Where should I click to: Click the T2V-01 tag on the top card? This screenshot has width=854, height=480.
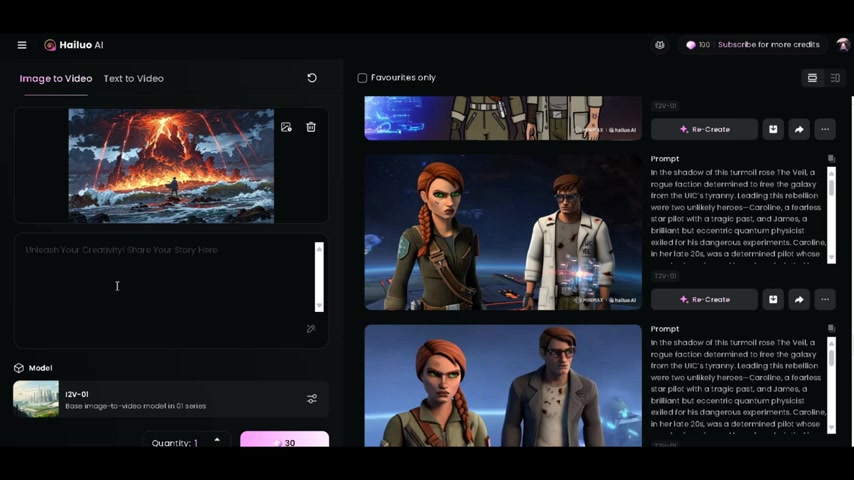tap(665, 106)
